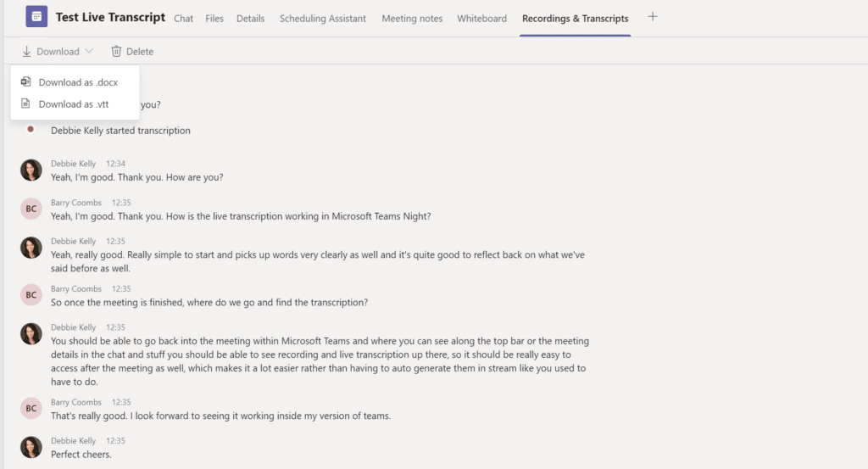
Task: Click Barry Coombs BC avatar at first message
Action: click(x=31, y=209)
